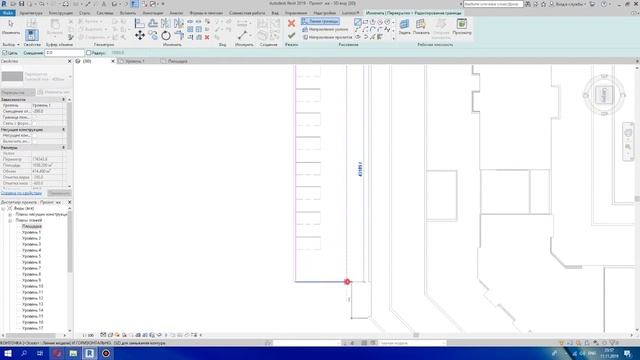Switch to Уровень 1 view tab
This screenshot has width=640, height=360.
point(134,61)
